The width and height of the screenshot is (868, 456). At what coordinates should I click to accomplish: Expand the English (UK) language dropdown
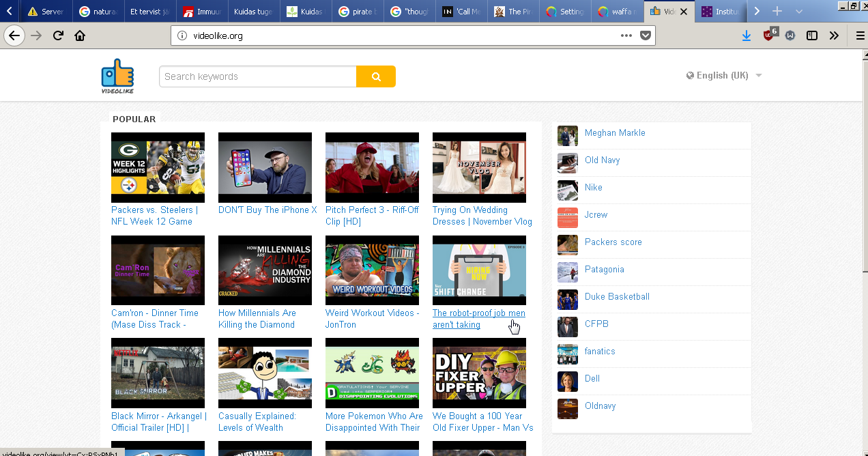tap(724, 76)
